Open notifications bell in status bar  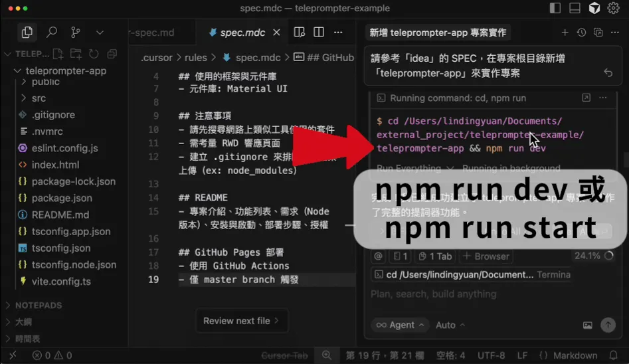613,355
